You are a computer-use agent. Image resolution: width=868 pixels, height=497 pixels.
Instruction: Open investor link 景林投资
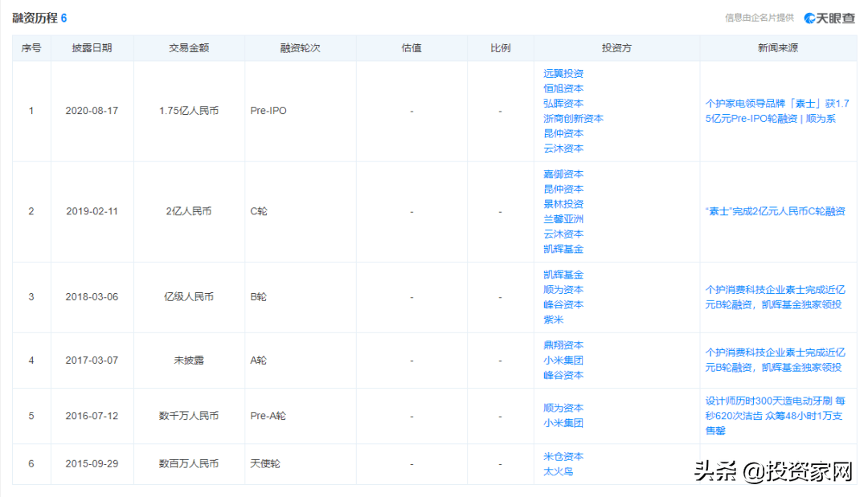563,204
